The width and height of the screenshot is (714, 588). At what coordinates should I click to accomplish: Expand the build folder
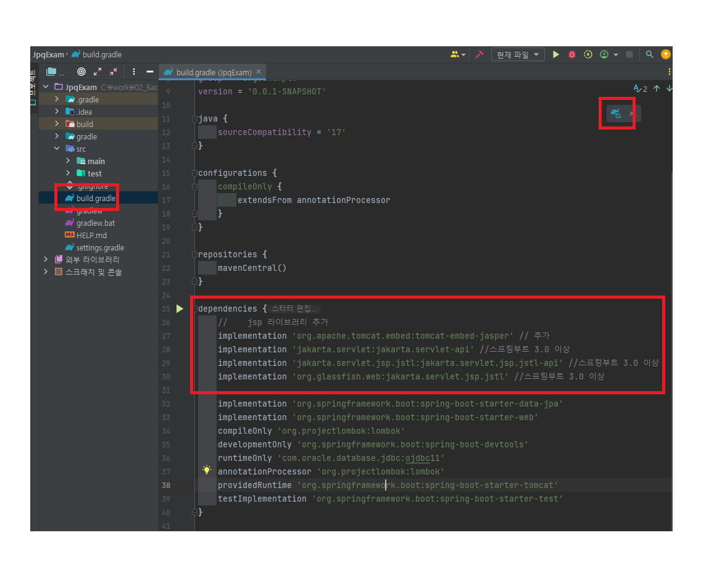click(x=56, y=123)
